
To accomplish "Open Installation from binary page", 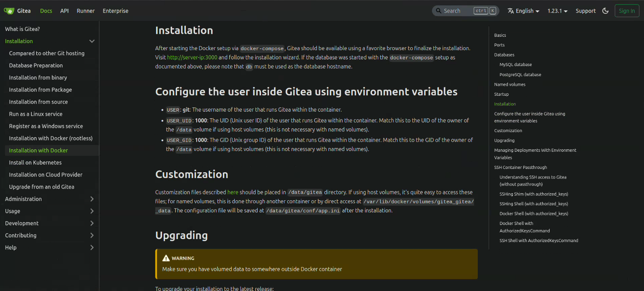I will (x=38, y=77).
